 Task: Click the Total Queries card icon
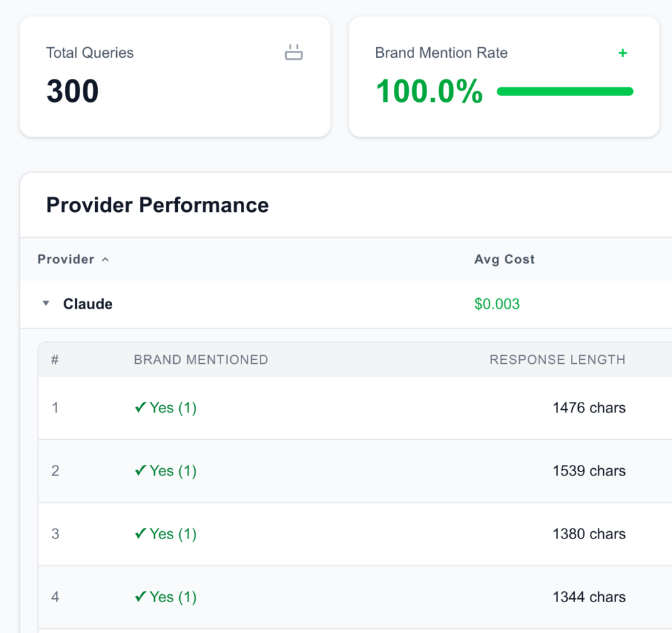pyautogui.click(x=293, y=53)
